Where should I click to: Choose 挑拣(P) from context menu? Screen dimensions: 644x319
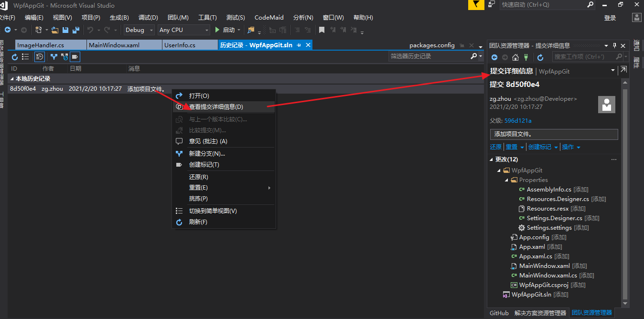pyautogui.click(x=224, y=198)
